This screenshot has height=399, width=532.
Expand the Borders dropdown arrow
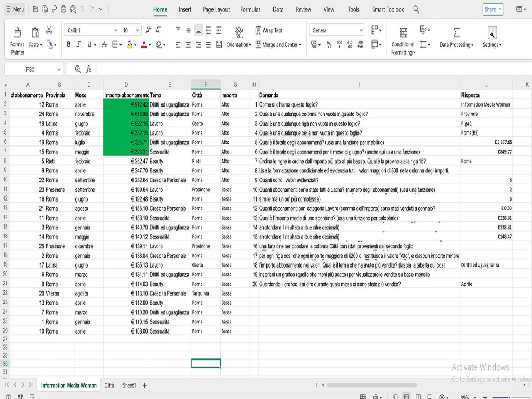click(121, 45)
